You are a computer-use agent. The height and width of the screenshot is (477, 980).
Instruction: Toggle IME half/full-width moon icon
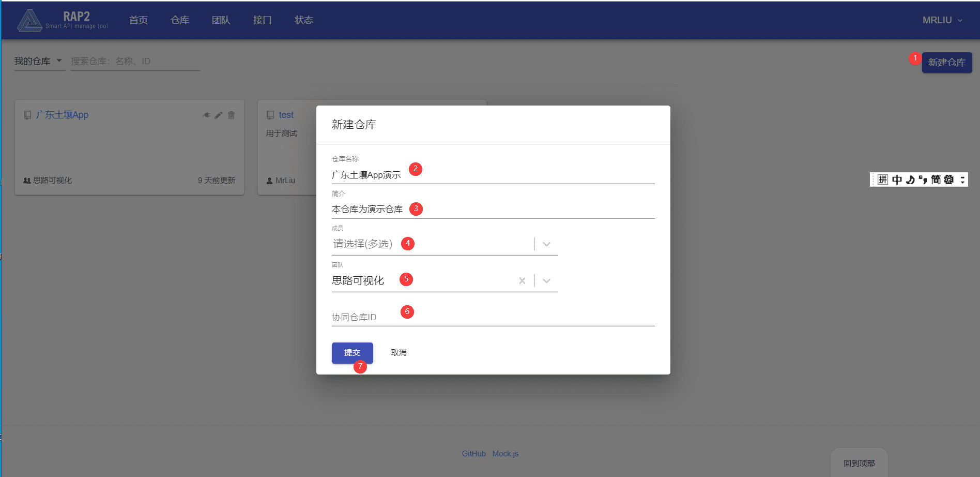tap(910, 180)
